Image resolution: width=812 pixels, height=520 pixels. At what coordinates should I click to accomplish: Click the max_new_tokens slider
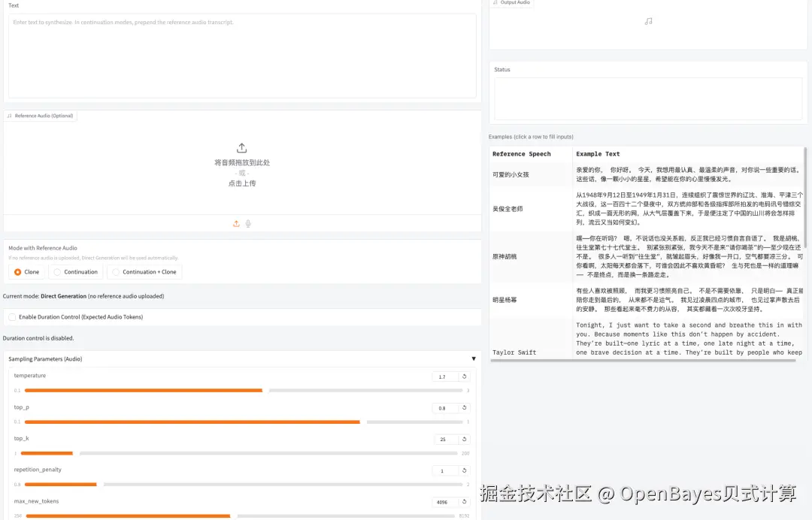241,515
